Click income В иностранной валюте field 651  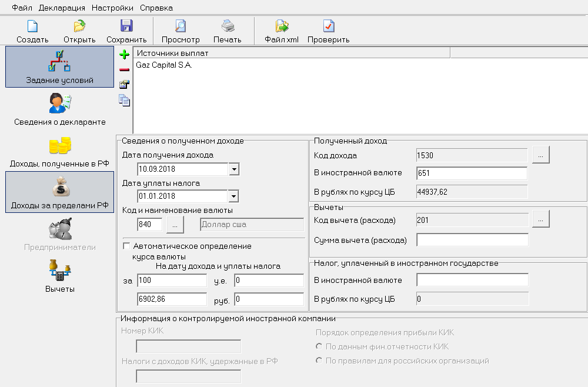click(472, 173)
